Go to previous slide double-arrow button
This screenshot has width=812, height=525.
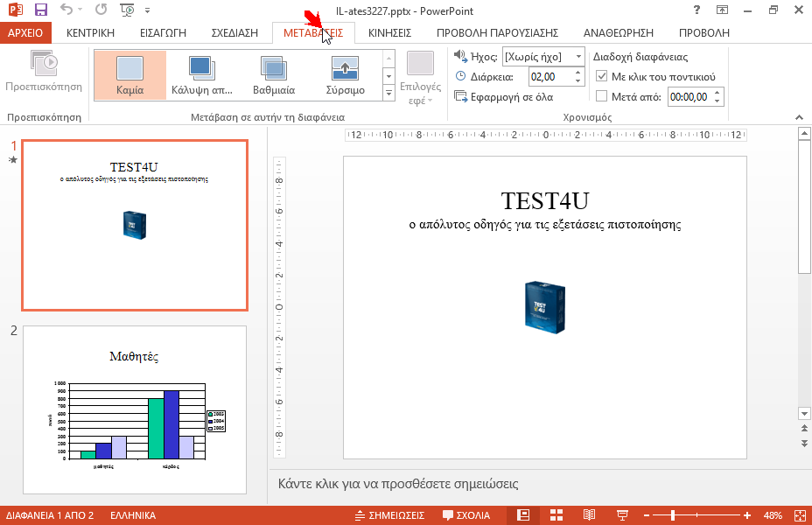coord(804,428)
